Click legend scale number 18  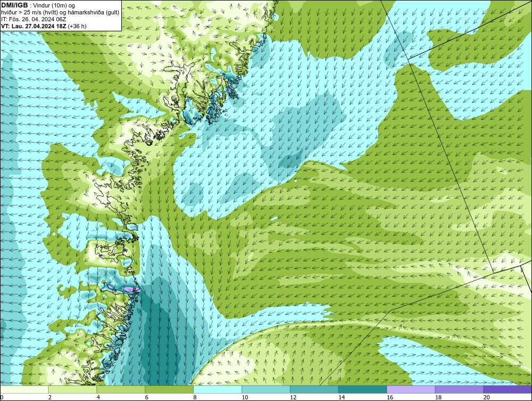tap(438, 397)
